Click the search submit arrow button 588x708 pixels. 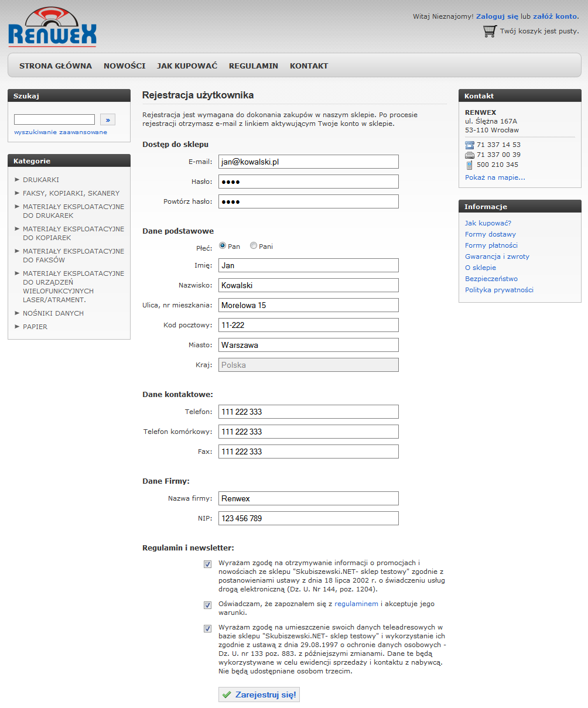pos(108,119)
